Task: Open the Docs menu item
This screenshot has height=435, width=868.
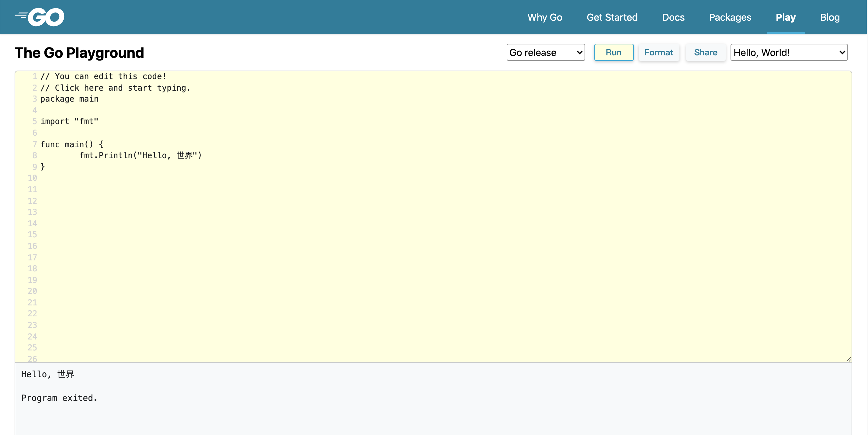Action: [673, 17]
